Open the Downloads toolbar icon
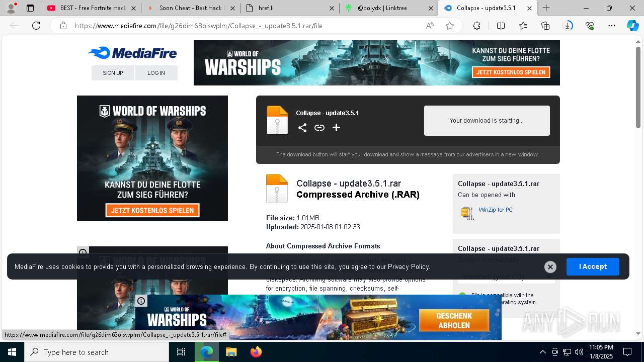The height and width of the screenshot is (362, 644). coord(568,26)
